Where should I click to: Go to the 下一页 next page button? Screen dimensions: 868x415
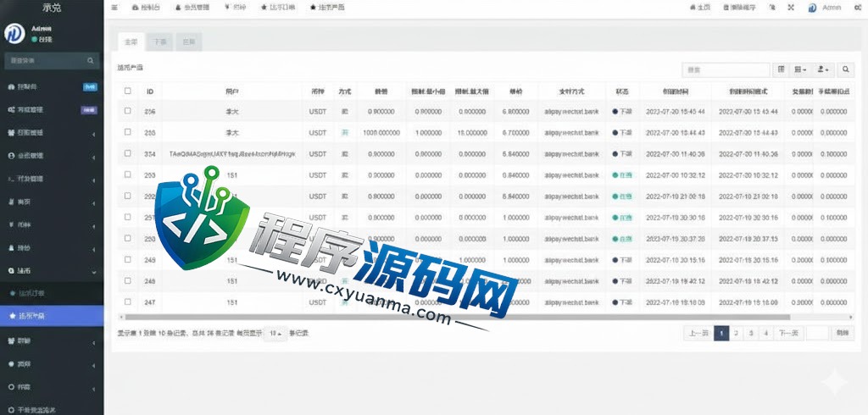point(787,333)
